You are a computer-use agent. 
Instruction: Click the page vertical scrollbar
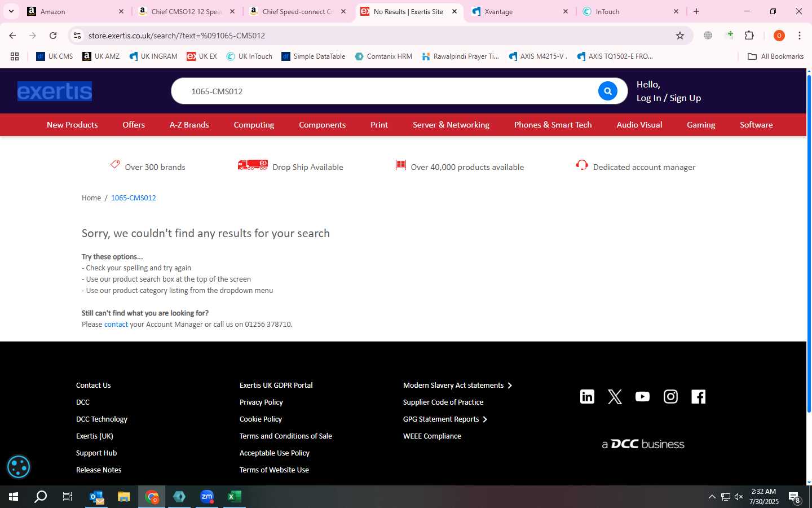click(x=809, y=243)
